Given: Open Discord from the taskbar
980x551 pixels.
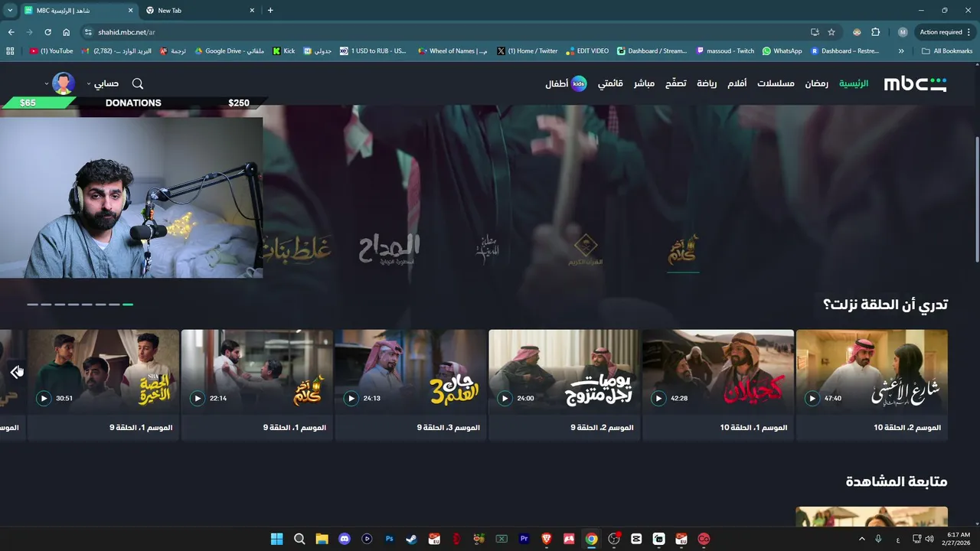Looking at the screenshot, I should coord(345,539).
